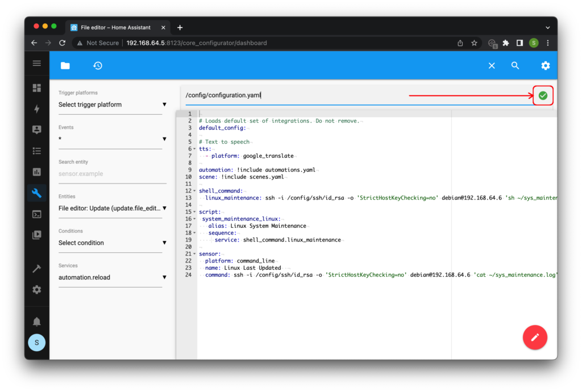The width and height of the screenshot is (582, 392).
Task: Open the Home Assistant hamburger menu
Action: [x=37, y=64]
